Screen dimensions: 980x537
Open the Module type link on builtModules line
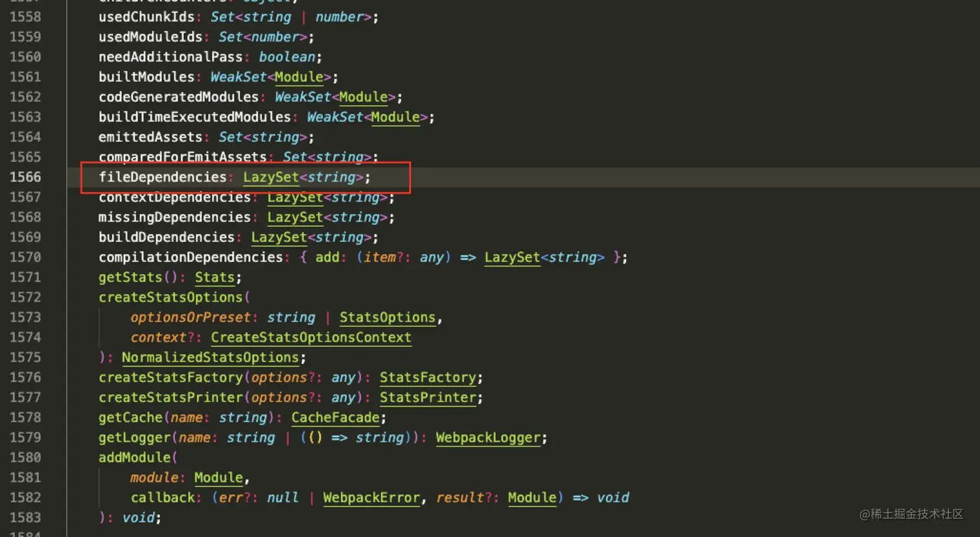[299, 77]
